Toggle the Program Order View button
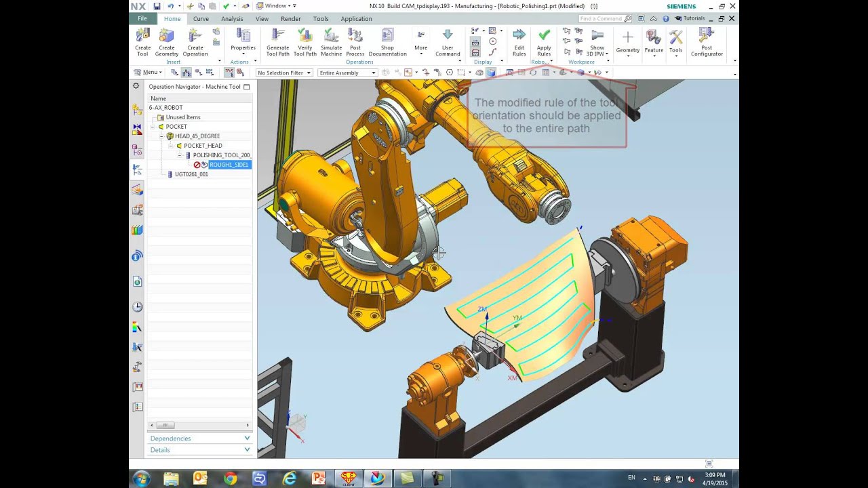This screenshot has height=488, width=868. point(175,72)
